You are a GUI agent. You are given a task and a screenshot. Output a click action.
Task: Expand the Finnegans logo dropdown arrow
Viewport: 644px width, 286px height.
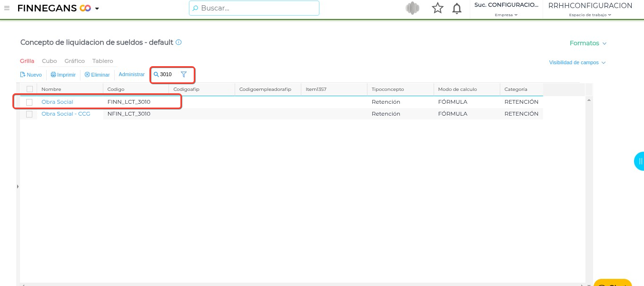pyautogui.click(x=97, y=9)
